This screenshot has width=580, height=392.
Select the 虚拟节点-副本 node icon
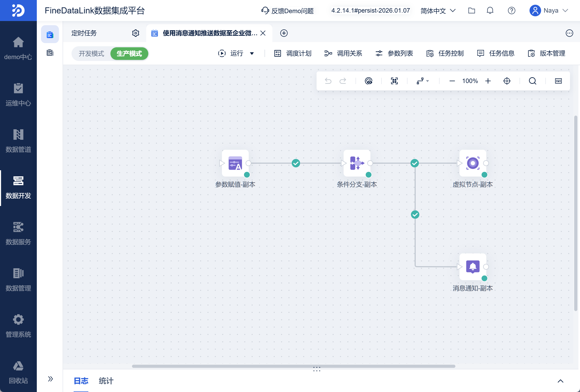pos(472,163)
